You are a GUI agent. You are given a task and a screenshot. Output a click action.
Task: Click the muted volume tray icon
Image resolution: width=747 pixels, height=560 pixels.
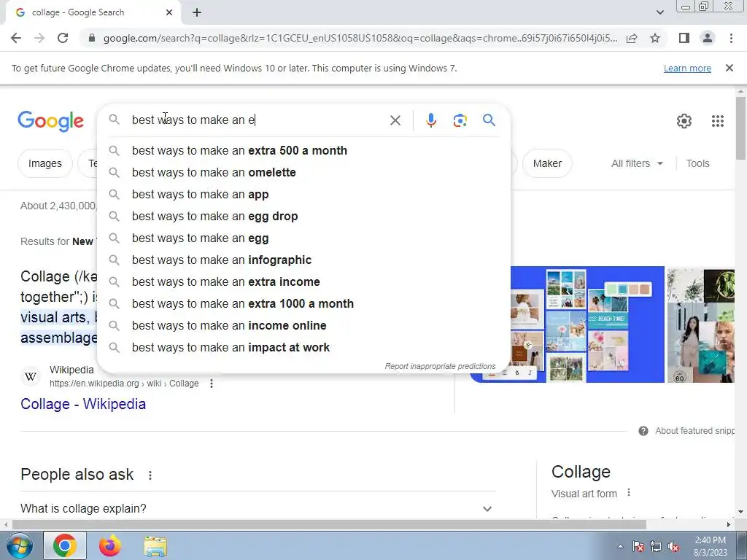pyautogui.click(x=673, y=547)
